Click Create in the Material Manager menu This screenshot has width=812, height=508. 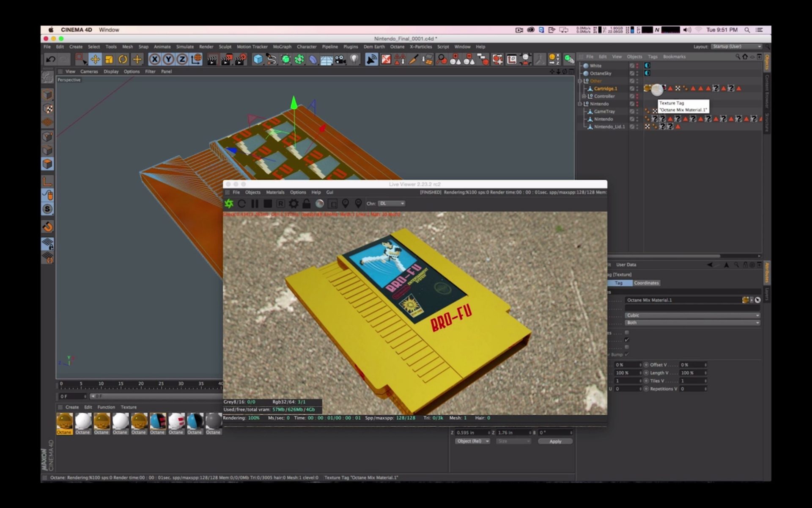tap(72, 407)
